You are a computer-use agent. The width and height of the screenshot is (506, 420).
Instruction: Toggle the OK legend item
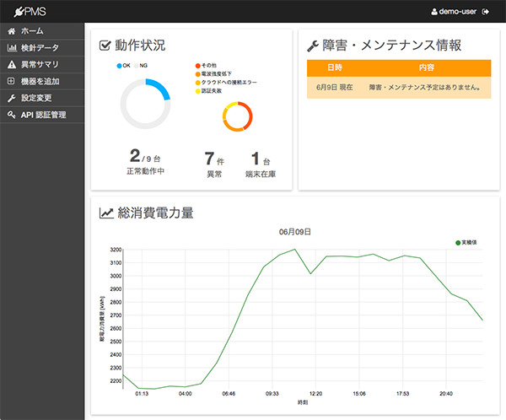point(123,64)
